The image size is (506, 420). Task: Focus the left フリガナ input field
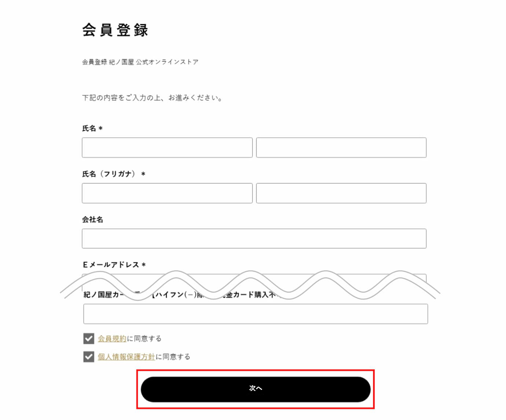click(167, 193)
